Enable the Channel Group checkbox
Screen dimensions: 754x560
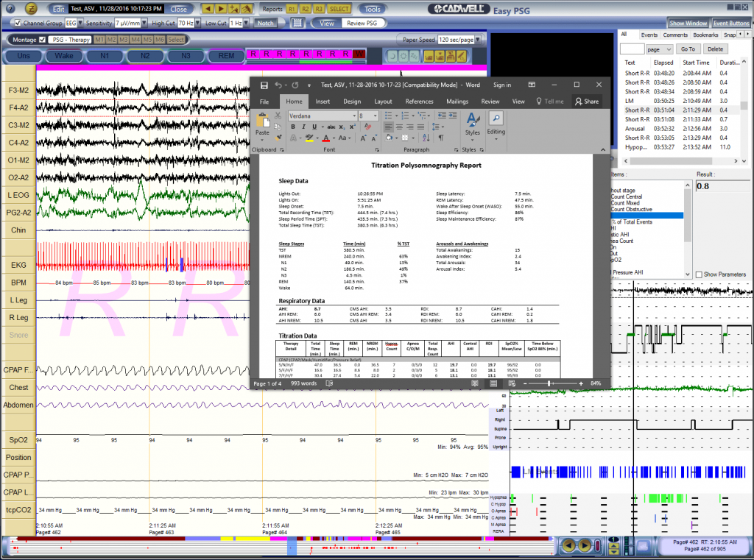[18, 22]
